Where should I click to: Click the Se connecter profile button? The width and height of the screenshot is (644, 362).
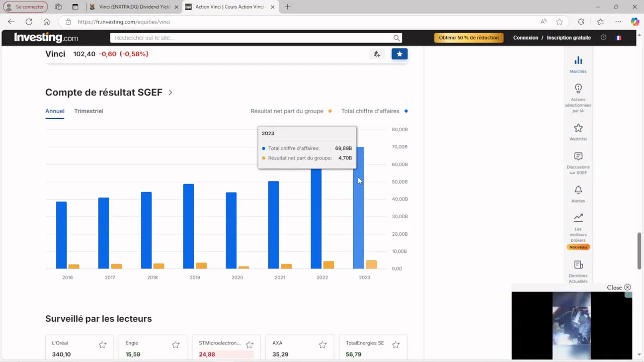tap(26, 7)
